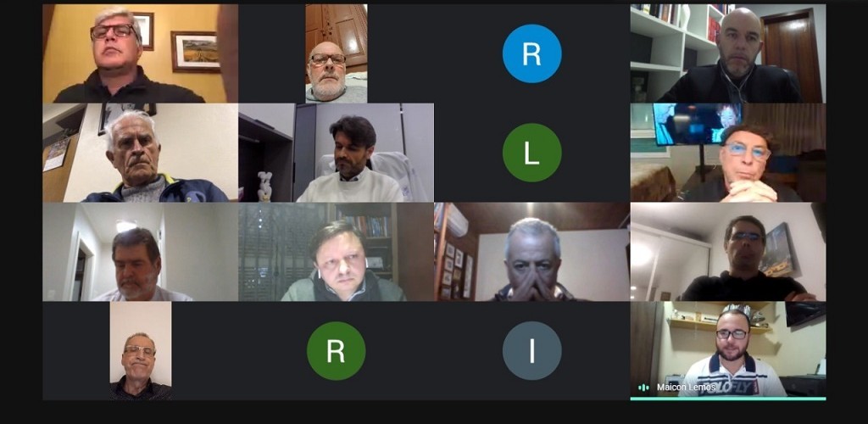Select video of bald man wearing earphones
This screenshot has height=424, width=868.
(x=728, y=53)
